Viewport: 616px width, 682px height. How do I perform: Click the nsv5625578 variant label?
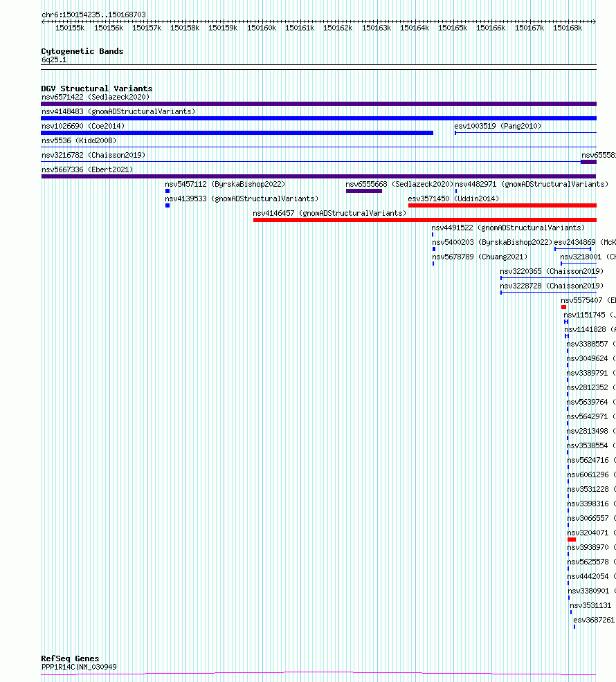coord(591,562)
